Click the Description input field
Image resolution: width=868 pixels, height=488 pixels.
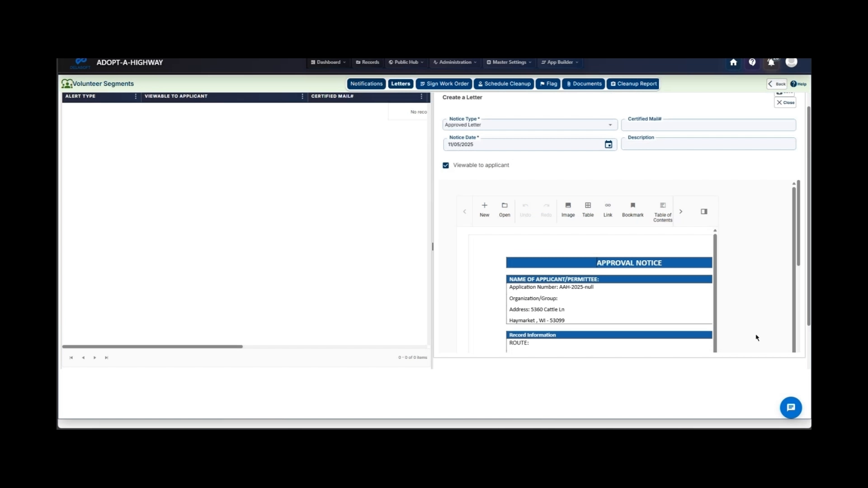[708, 144]
